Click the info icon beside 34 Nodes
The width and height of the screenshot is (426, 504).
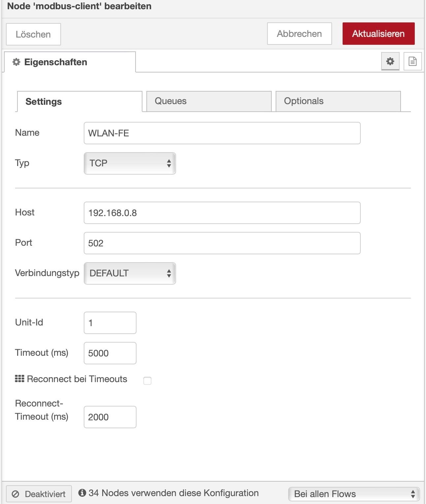tap(82, 493)
